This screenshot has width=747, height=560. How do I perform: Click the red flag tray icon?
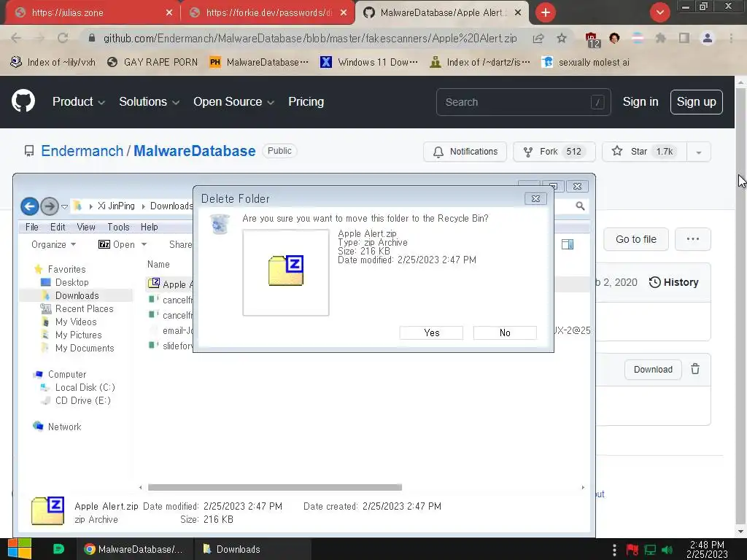click(632, 550)
